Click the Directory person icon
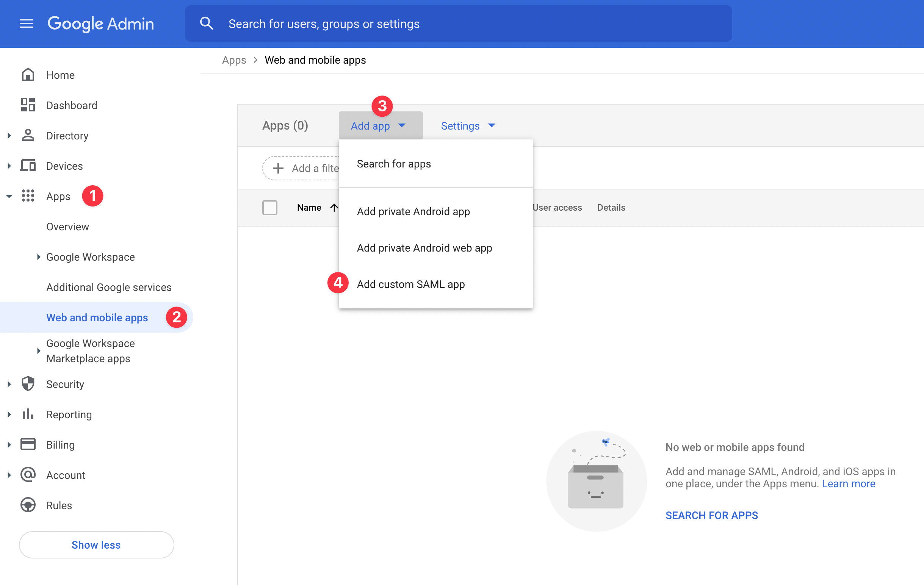The height and width of the screenshot is (585, 924). (28, 135)
